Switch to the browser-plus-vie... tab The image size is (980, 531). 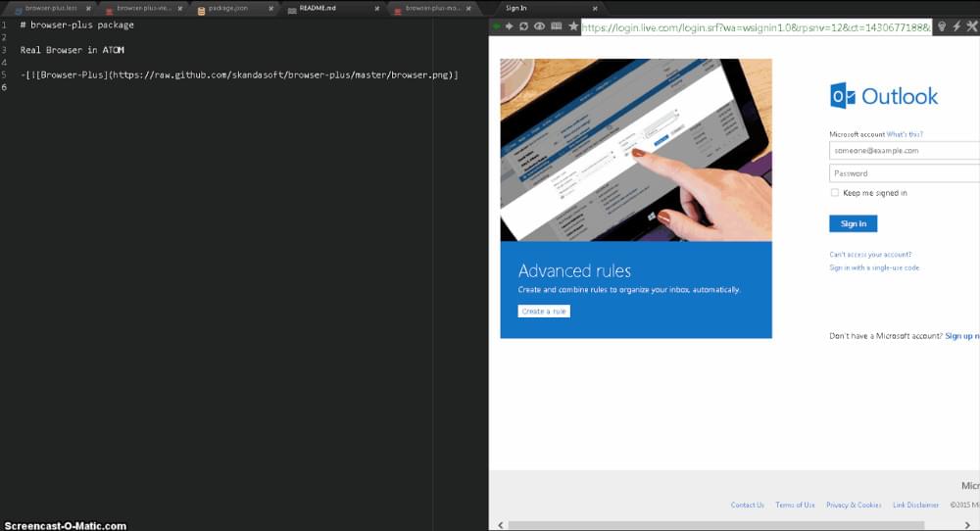pyautogui.click(x=144, y=8)
